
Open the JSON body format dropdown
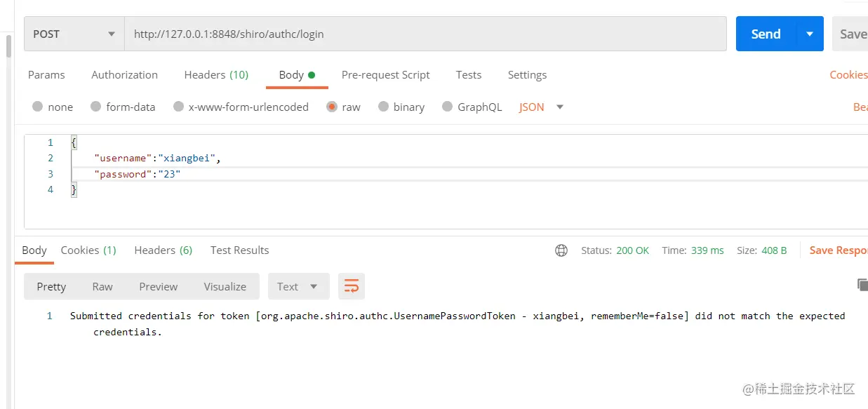tap(541, 107)
